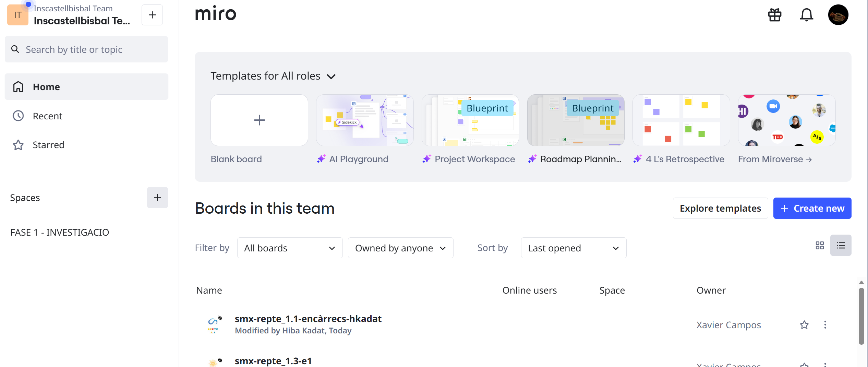868x367 pixels.
Task: Add a new team with plus button
Action: [152, 15]
